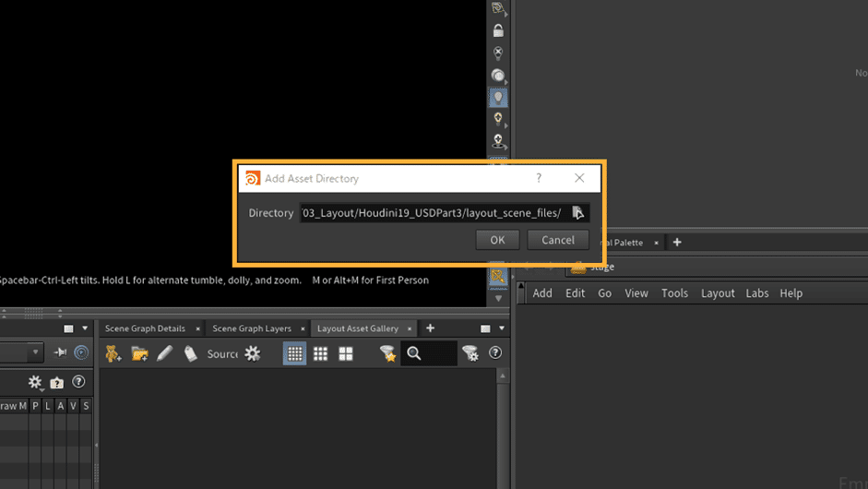Open the gallery pane options arrow menu

(502, 328)
